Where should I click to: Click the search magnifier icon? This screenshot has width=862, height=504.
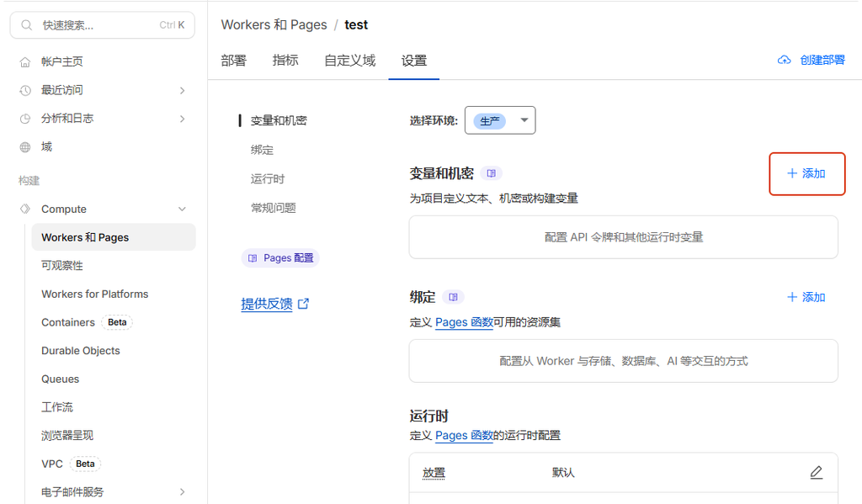point(26,25)
